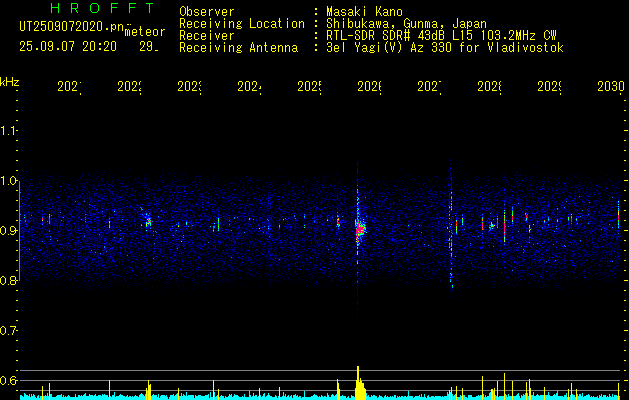Click the green HROFFT title
The width and height of the screenshot is (629, 400).
(x=102, y=8)
